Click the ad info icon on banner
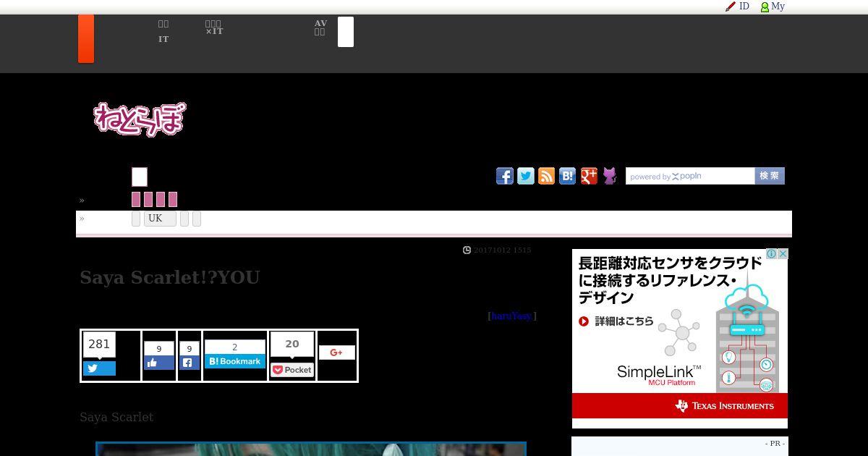The image size is (868, 456). [772, 254]
